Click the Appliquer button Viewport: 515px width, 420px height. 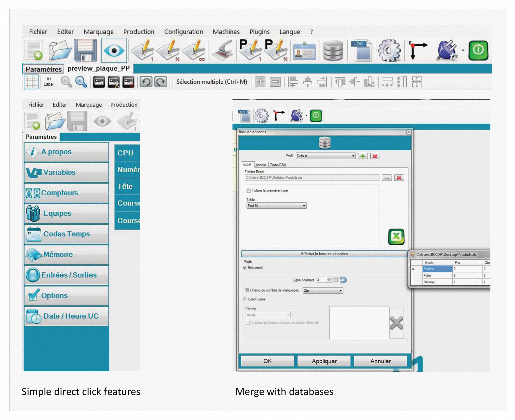click(x=324, y=361)
